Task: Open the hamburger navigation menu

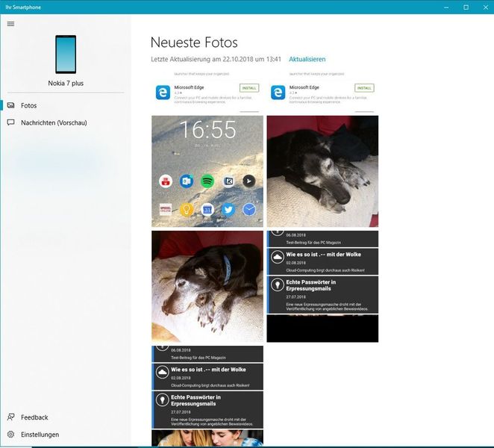Action: point(10,24)
